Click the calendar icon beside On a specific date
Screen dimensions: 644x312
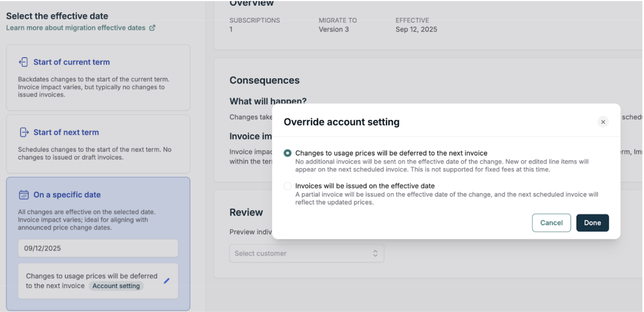click(x=24, y=195)
